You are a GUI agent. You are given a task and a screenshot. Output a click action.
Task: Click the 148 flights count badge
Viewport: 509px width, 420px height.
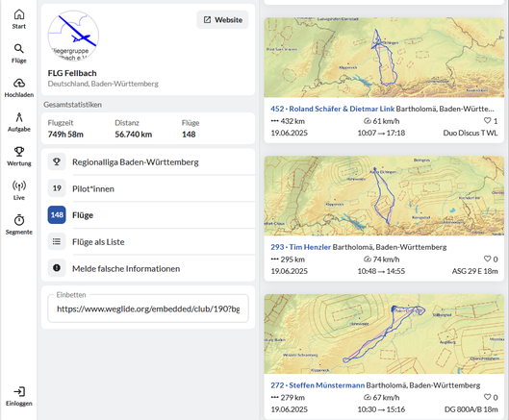57,214
